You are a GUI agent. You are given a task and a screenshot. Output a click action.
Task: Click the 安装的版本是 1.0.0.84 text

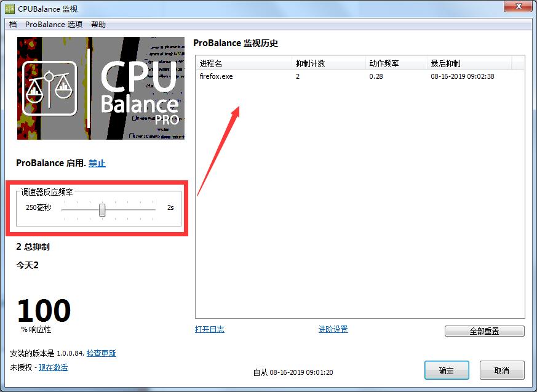point(47,353)
